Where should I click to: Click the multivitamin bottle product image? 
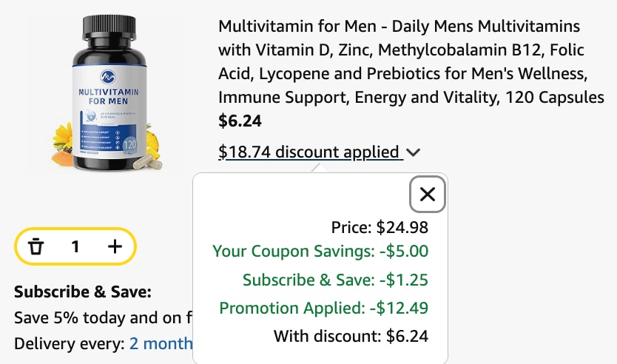108,93
